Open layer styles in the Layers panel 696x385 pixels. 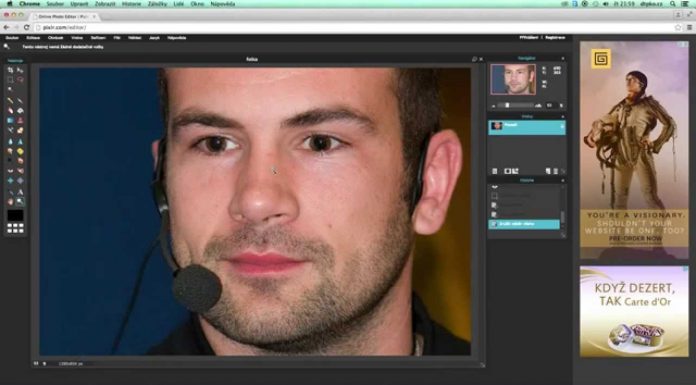pos(515,171)
